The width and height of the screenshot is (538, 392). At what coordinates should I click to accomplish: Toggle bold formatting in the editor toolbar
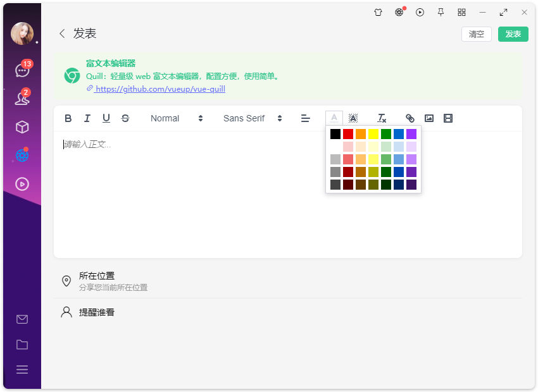click(x=68, y=118)
